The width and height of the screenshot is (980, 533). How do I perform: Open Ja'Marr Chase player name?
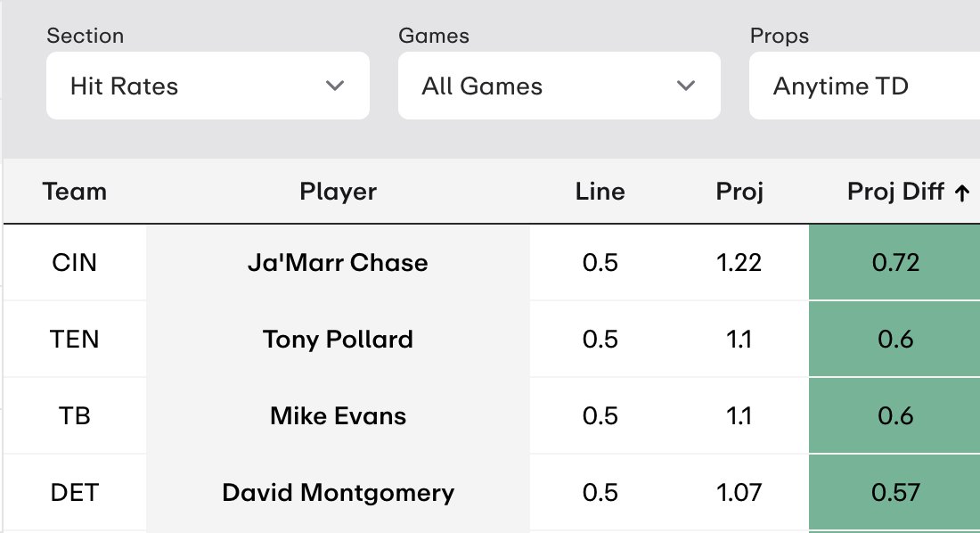[339, 263]
